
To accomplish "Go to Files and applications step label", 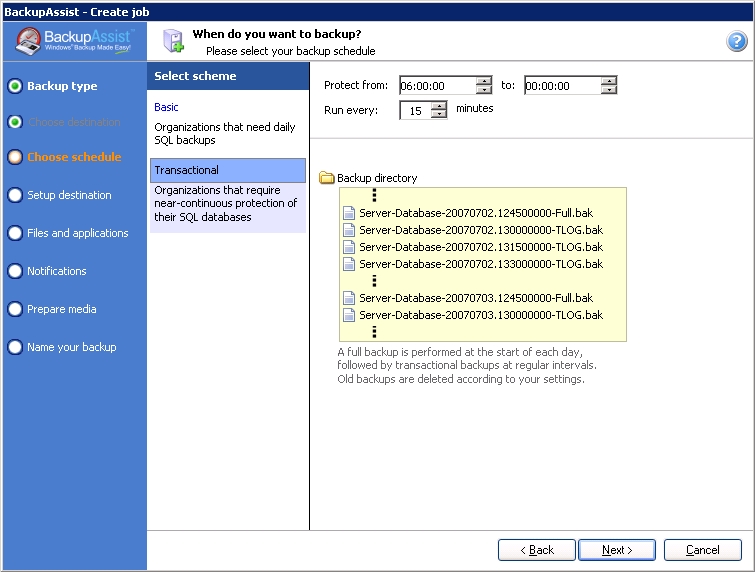I will 78,233.
